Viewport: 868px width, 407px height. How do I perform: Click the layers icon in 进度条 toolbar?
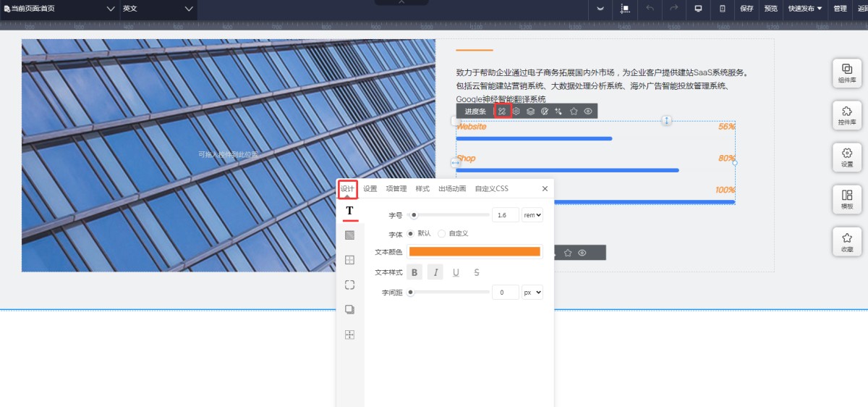tap(530, 112)
